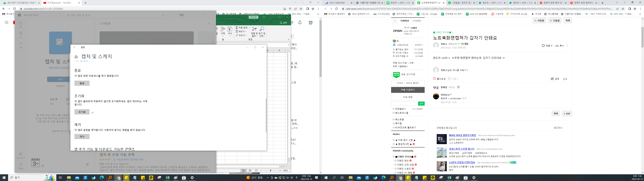Screen dimensions: 644x181
Task: Open the Fill (채우기) dropdown in Excel
Action: click(x=246, y=32)
